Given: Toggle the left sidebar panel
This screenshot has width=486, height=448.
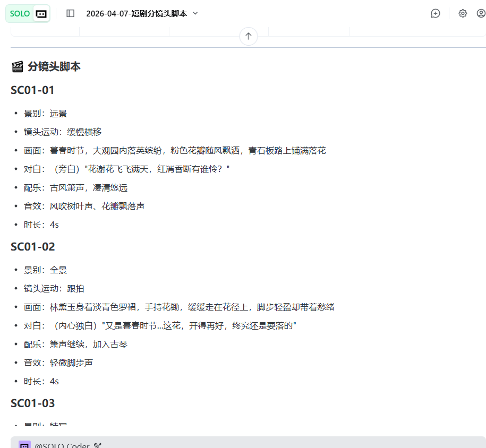Looking at the screenshot, I should coord(70,13).
